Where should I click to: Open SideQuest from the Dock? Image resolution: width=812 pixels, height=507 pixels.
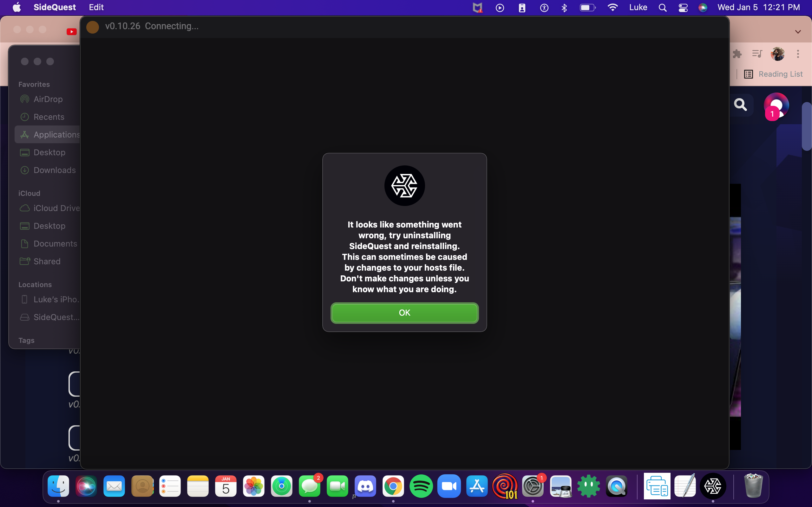point(713,486)
